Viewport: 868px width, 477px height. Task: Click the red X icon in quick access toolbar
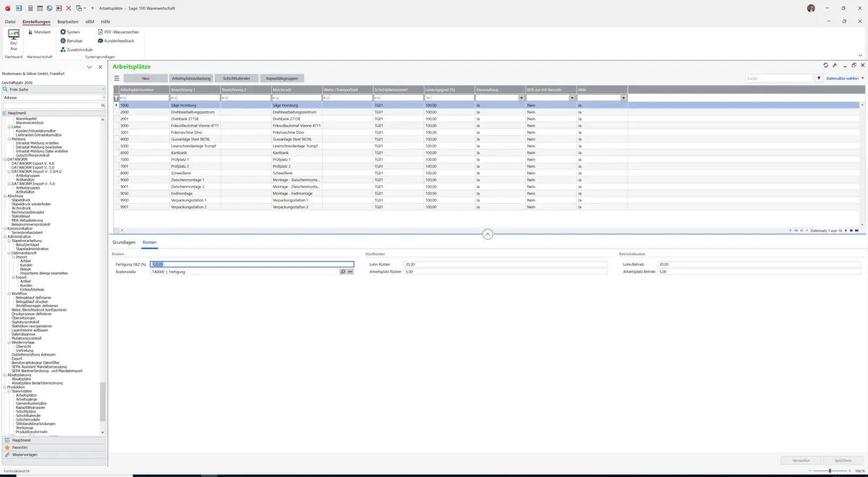[69, 7]
